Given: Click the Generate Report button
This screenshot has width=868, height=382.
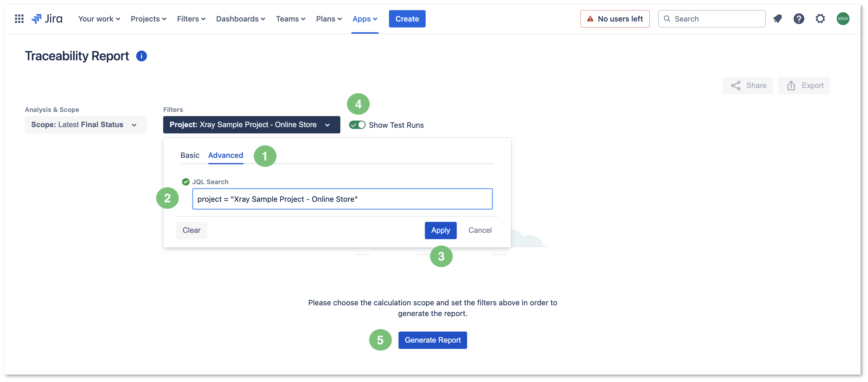Looking at the screenshot, I should [x=432, y=340].
